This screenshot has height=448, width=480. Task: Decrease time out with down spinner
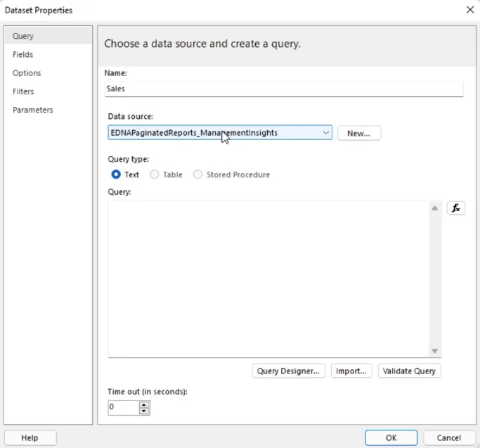pyautogui.click(x=144, y=411)
